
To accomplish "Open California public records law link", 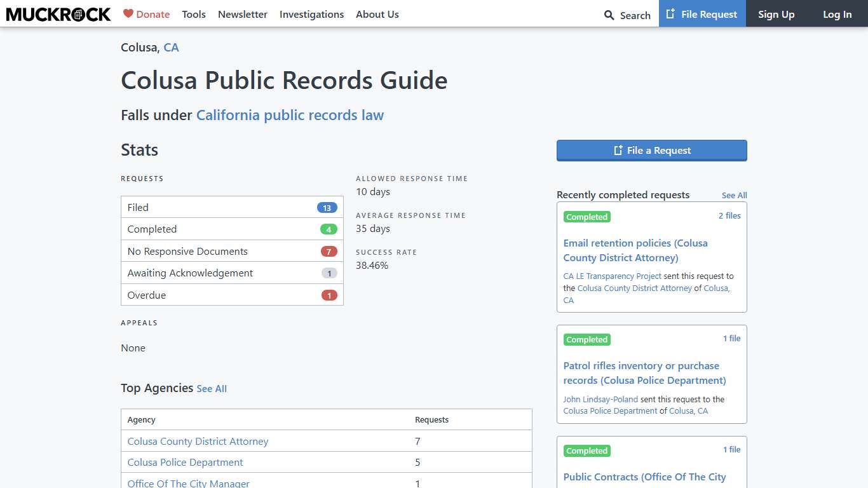I will coord(290,115).
